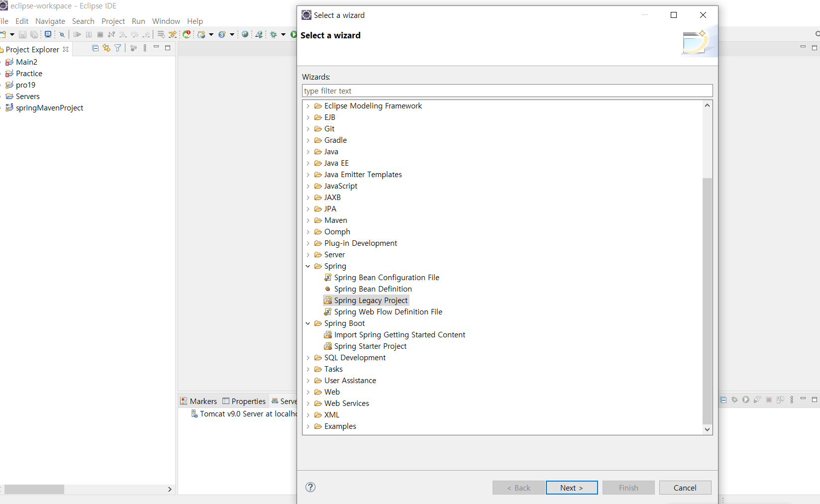The width and height of the screenshot is (820, 504).
Task: Maximize the Project Explorer view
Action: click(168, 48)
